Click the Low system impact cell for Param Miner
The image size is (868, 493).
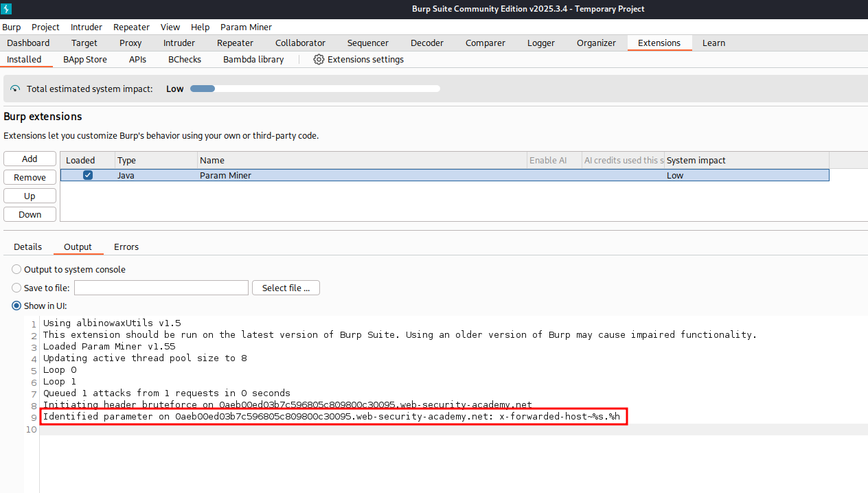pos(746,176)
